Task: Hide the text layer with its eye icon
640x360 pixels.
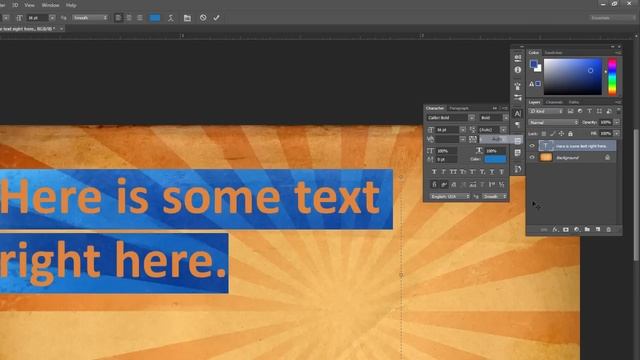Action: pyautogui.click(x=532, y=146)
